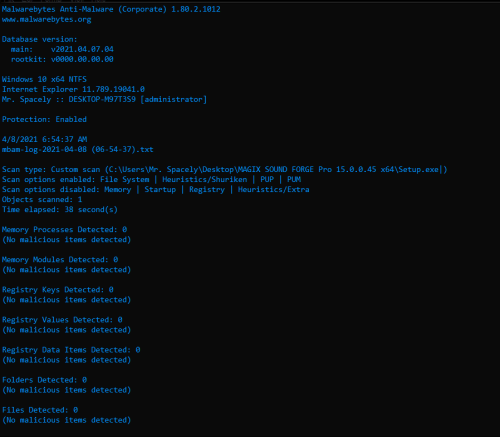
Task: Click the Windows 10 x64 NTFS line
Action: (x=44, y=79)
